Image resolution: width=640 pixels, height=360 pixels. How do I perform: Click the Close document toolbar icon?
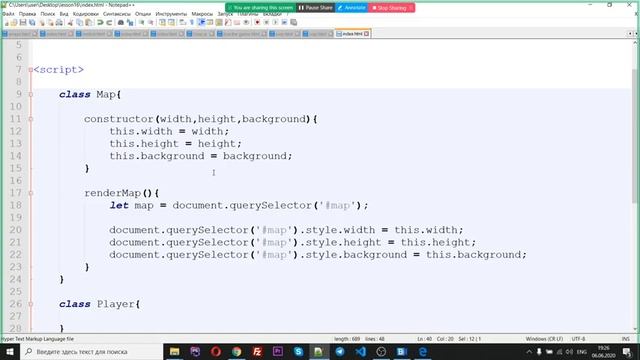coord(42,22)
